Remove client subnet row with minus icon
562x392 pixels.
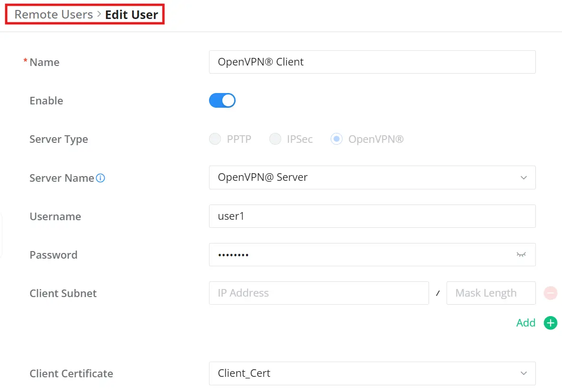550,293
